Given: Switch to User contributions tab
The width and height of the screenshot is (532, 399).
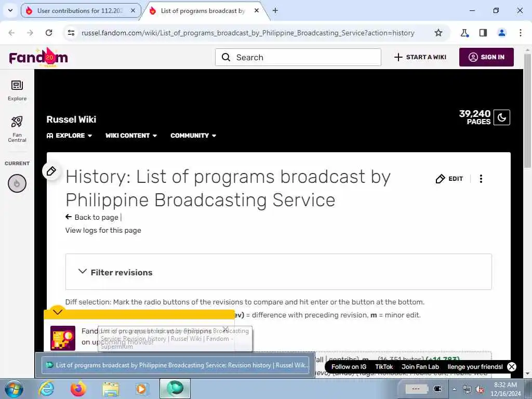Looking at the screenshot, I should tap(81, 10).
